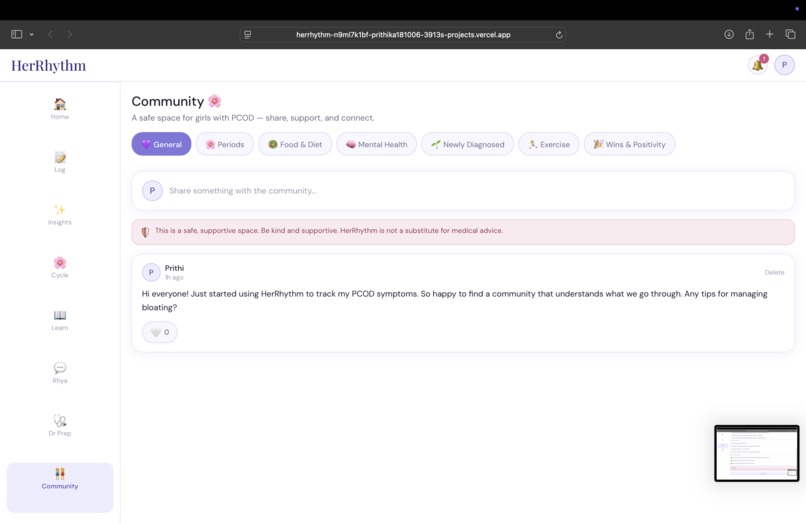Screen dimensions: 806x524
Task: Show browser downloads
Action: 729,34
